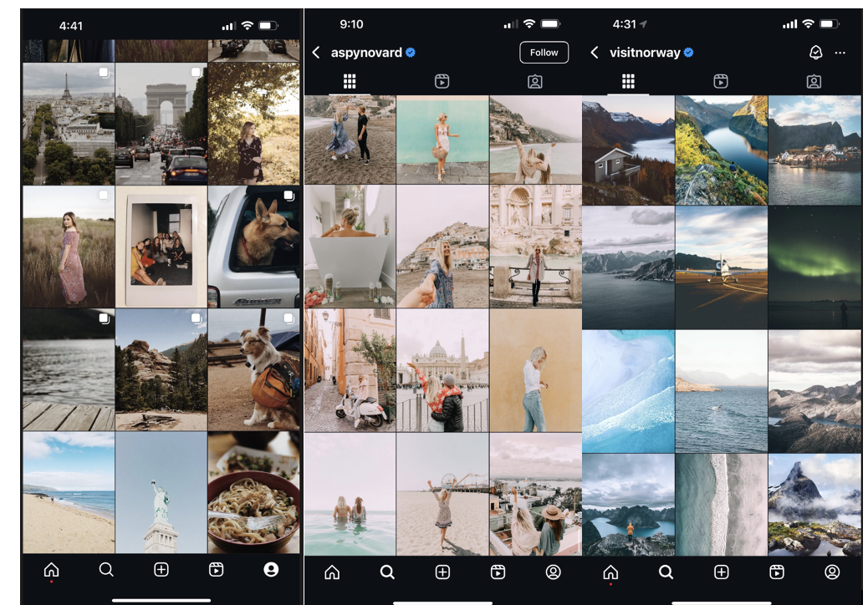Open the Trevi Fountain photo
This screenshot has width=868, height=605.
[536, 247]
